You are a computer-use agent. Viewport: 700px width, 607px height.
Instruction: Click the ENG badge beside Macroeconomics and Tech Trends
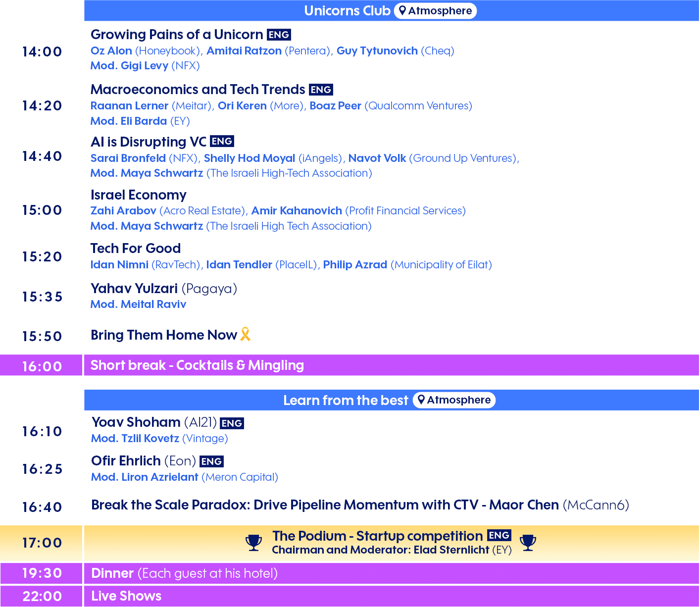pyautogui.click(x=321, y=90)
